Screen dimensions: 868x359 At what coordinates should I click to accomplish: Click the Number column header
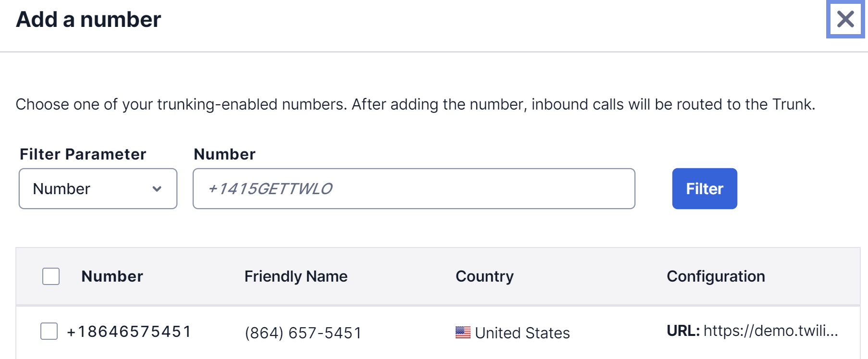click(x=112, y=276)
